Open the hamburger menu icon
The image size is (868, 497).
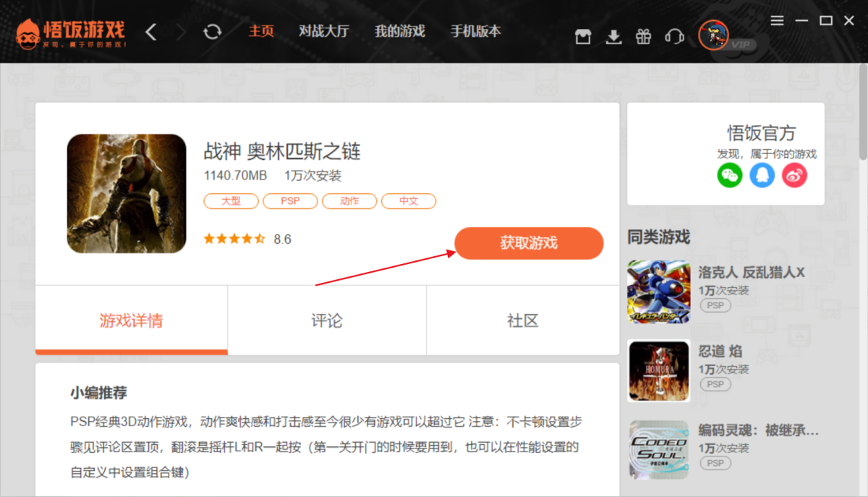coord(777,20)
